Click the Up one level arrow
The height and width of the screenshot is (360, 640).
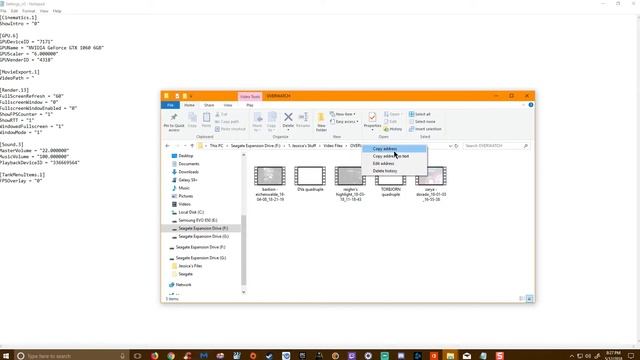(x=192, y=146)
